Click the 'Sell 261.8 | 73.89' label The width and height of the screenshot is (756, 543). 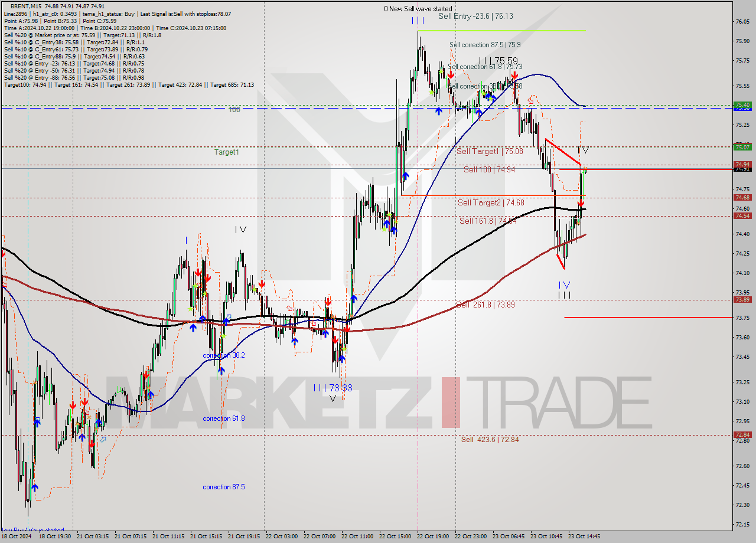click(x=485, y=305)
